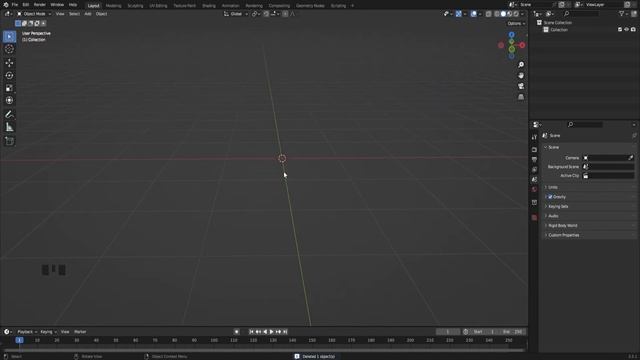Toggle show overlays button

click(473, 14)
